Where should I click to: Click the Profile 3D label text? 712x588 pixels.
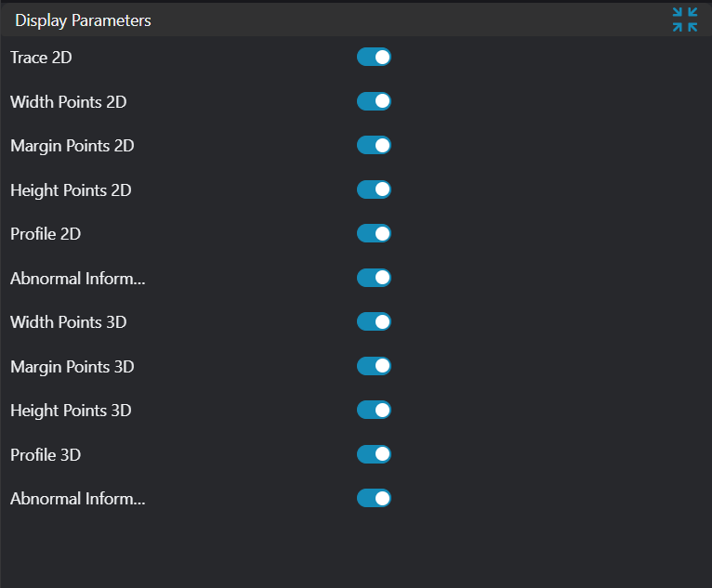pos(46,455)
